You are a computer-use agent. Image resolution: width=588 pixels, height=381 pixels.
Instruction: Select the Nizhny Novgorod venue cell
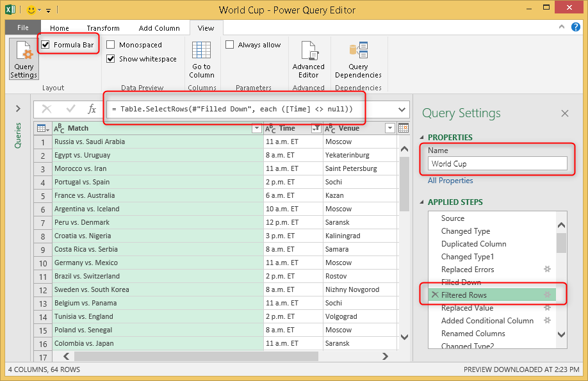359,289
